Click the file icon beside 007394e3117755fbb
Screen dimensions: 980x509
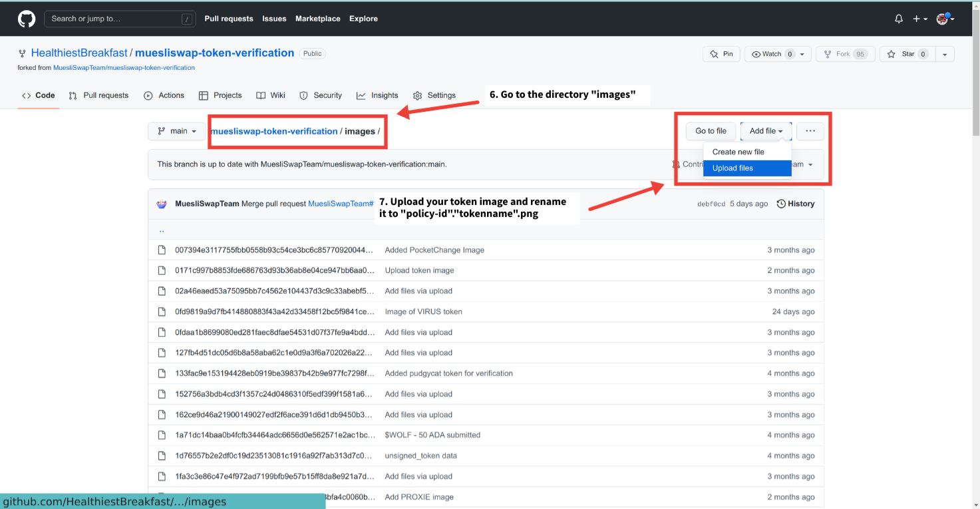162,250
